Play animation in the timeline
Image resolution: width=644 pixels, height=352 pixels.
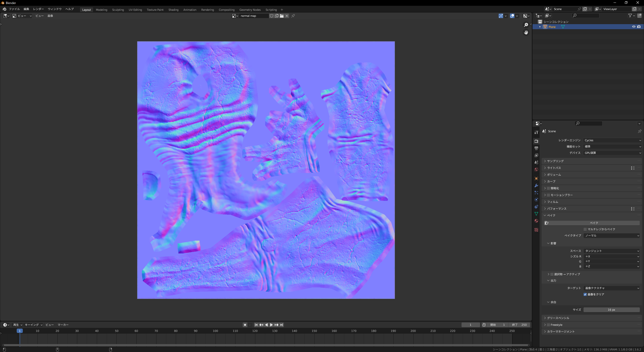coord(271,325)
